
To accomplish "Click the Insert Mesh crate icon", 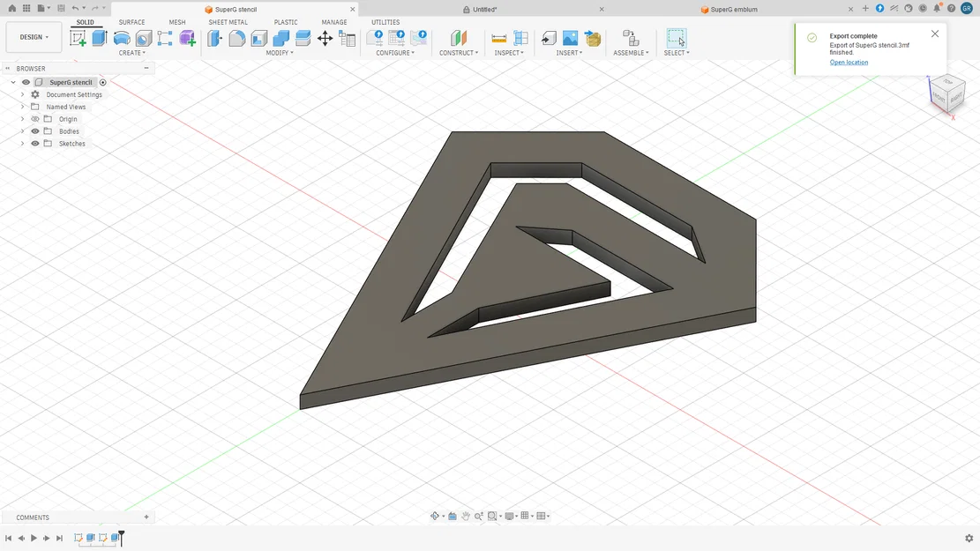I will (593, 38).
